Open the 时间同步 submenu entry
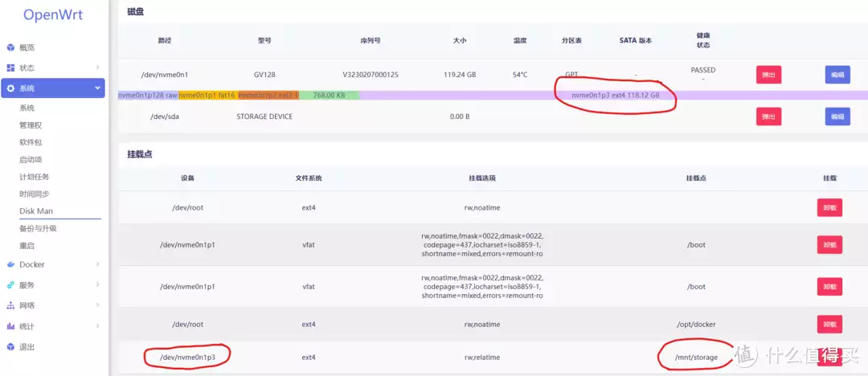 pos(35,194)
